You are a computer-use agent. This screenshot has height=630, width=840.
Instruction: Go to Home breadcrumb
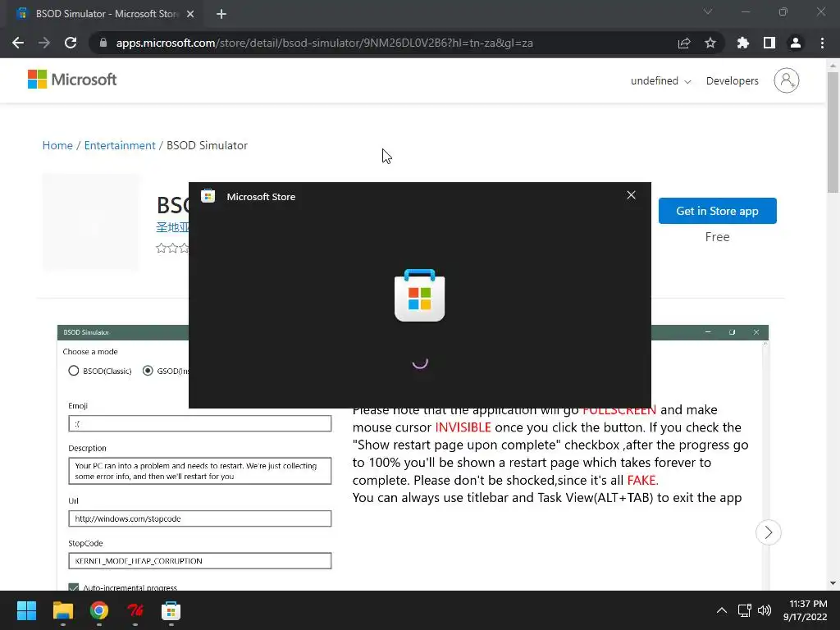click(x=57, y=145)
